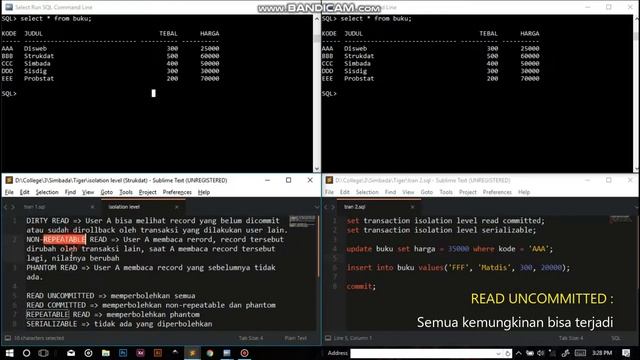Click 'Strukdat' row in right SQL window

(x=430, y=56)
